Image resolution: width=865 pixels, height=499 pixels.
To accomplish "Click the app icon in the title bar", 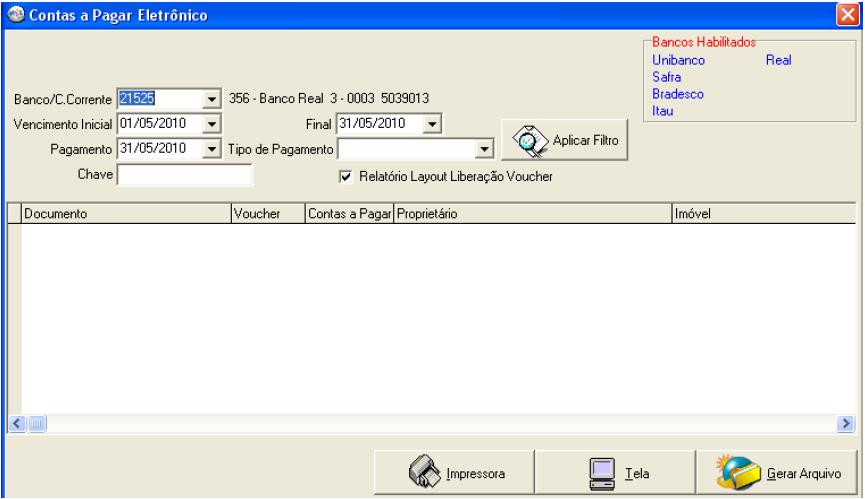I will [13, 13].
